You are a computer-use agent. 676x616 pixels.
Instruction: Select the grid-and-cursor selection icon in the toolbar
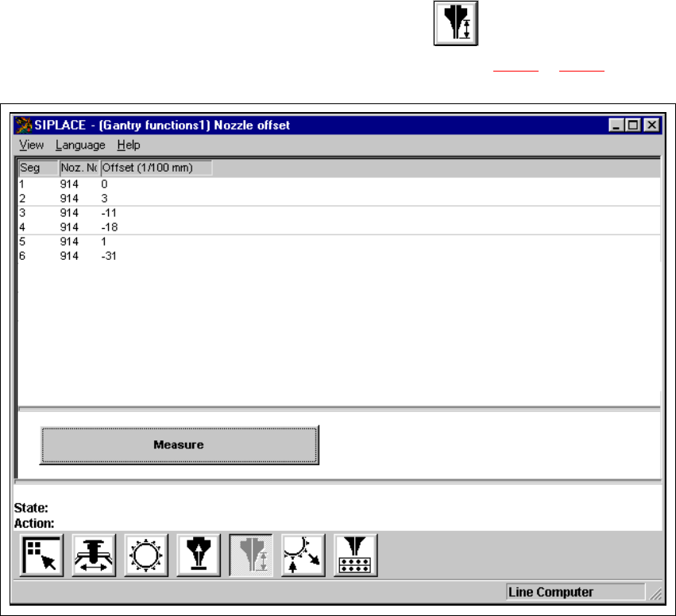point(42,555)
